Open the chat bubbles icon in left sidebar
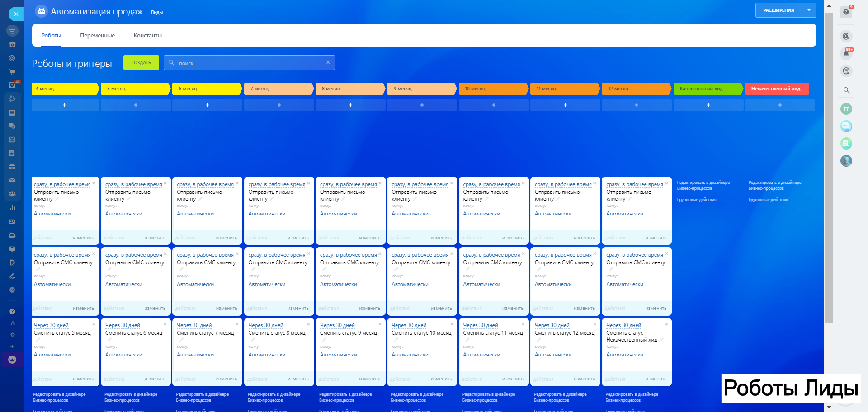Viewport: 868px width, 412px height. [x=12, y=126]
